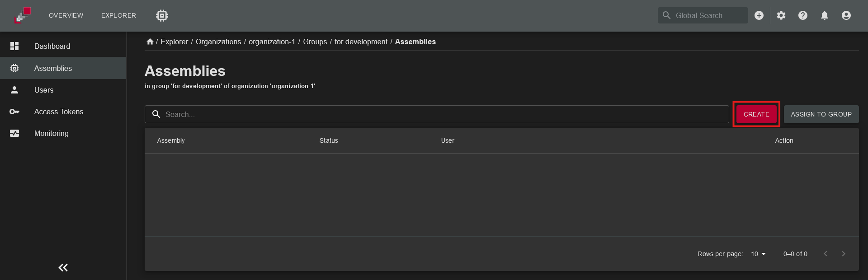
Task: Click the Explorer breadcrumb link
Action: [x=175, y=42]
